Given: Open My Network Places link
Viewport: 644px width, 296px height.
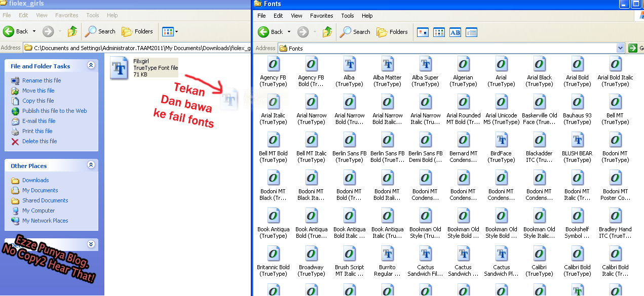Looking at the screenshot, I should point(45,221).
